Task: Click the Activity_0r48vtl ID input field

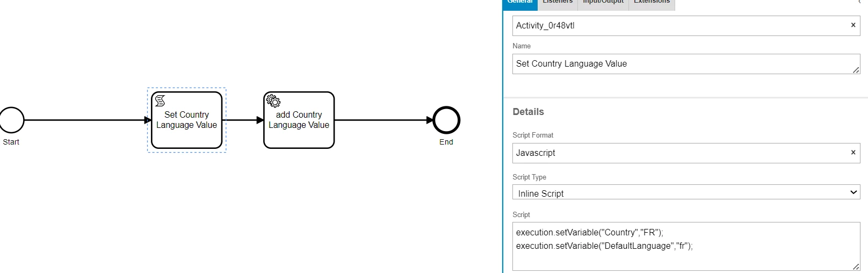Action: point(679,26)
